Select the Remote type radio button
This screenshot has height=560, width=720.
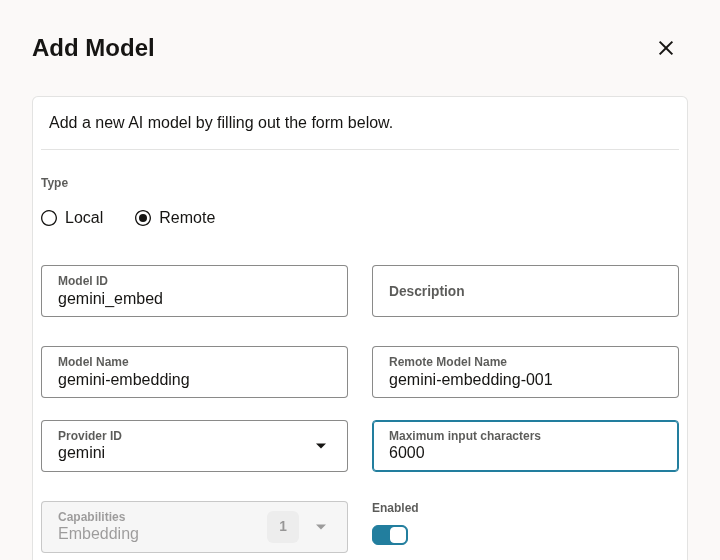click(143, 218)
